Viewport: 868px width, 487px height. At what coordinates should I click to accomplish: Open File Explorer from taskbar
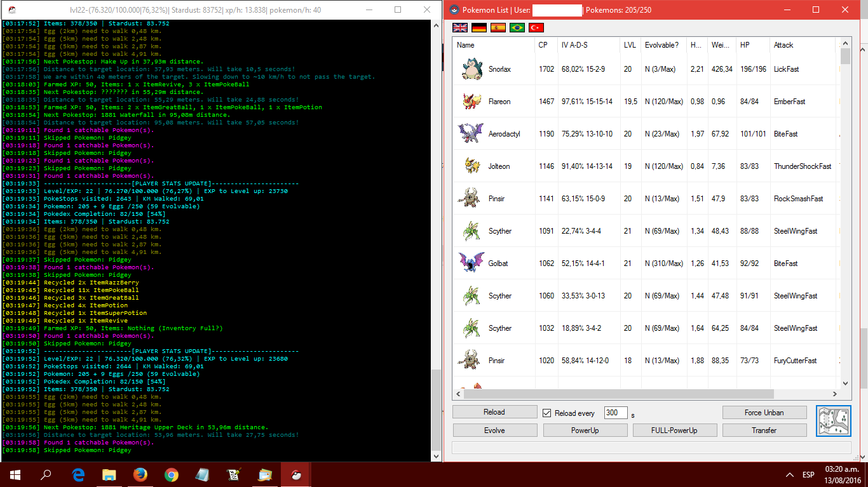(x=109, y=474)
